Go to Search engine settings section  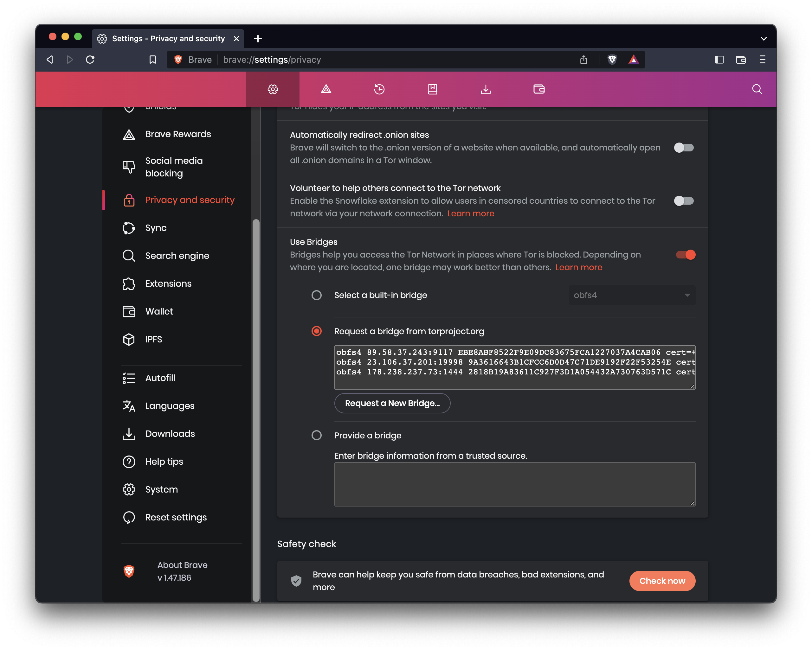[x=177, y=256]
